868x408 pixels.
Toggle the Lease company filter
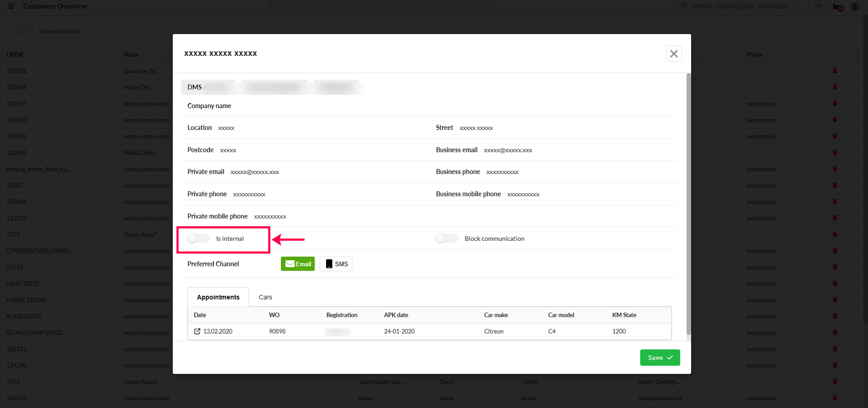(21, 31)
